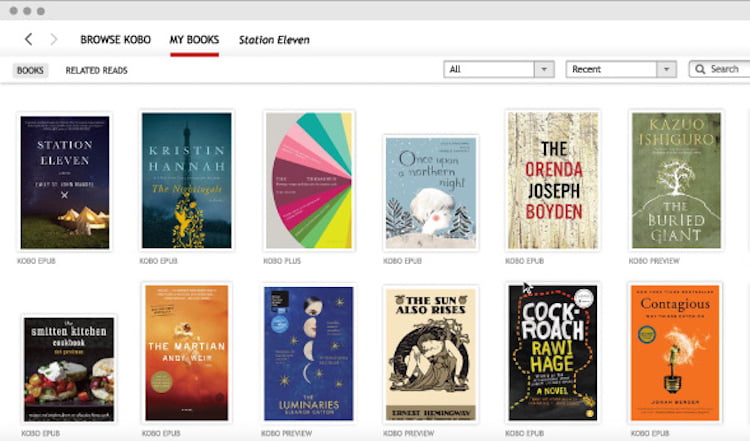Click into the Search field

(719, 69)
